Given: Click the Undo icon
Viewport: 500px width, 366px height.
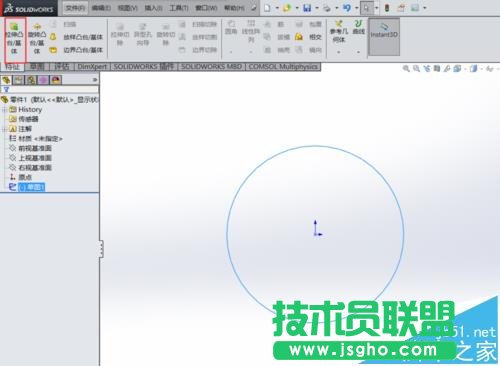Looking at the screenshot, I should pyautogui.click(x=347, y=8).
